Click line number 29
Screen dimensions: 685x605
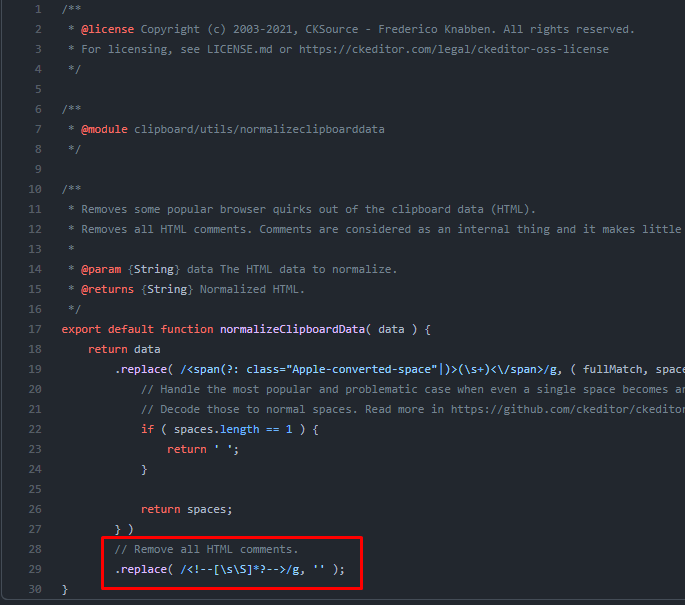[x=35, y=569]
